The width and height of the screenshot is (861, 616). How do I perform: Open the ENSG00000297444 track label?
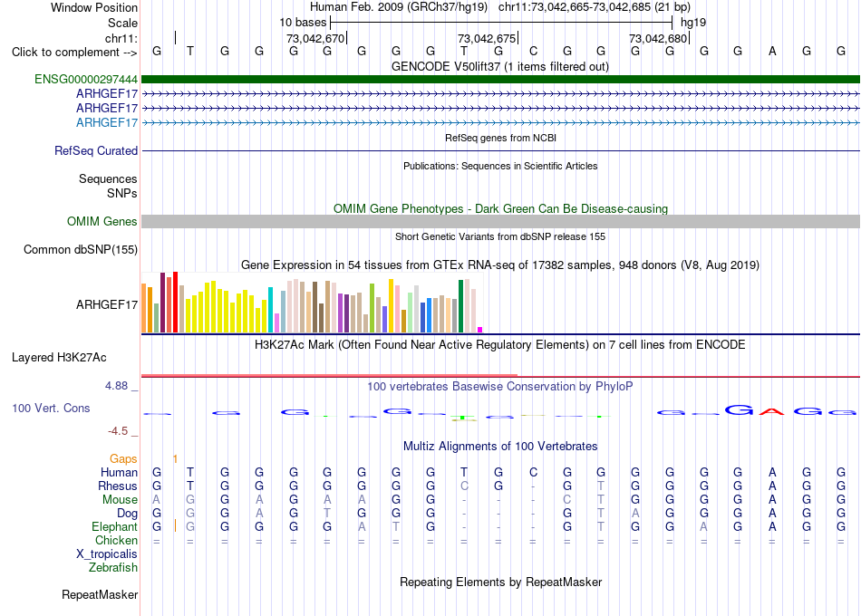86,79
